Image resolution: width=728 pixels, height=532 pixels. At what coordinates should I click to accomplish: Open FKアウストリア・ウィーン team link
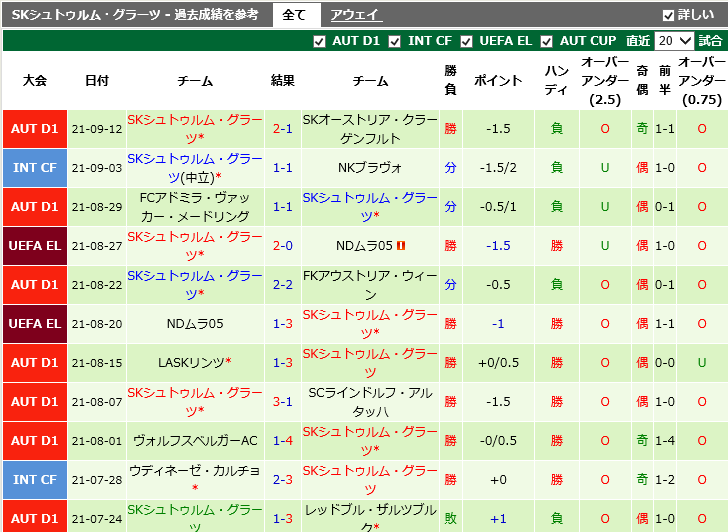pyautogui.click(x=370, y=285)
